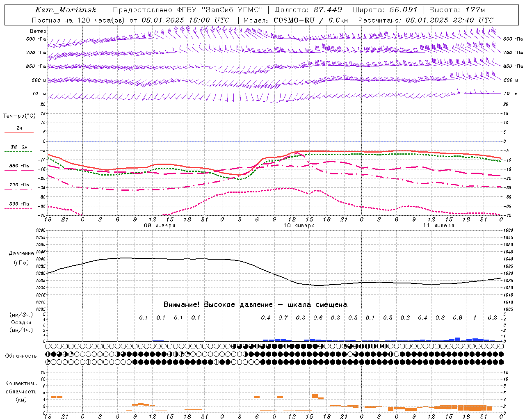Click the Ветер wind panel label
This screenshot has height=420, width=525.
point(38,31)
